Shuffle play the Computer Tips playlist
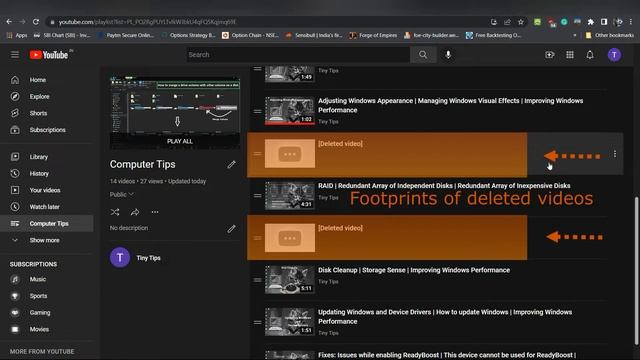640x360 pixels. [x=115, y=212]
